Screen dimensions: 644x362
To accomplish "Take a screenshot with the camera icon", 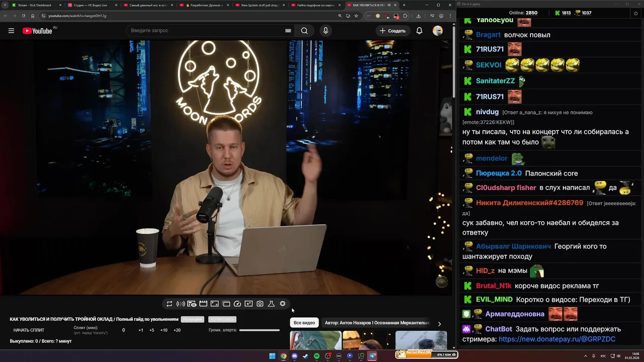I will pos(260,304).
